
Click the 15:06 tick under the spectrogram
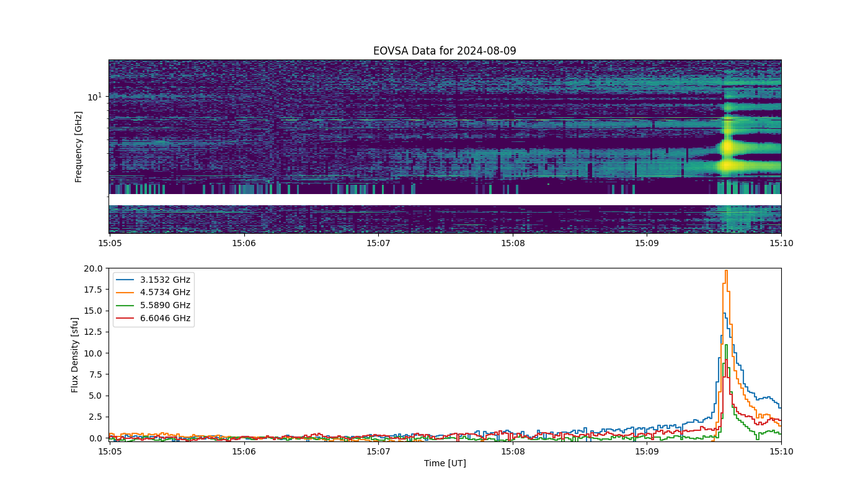click(x=244, y=244)
